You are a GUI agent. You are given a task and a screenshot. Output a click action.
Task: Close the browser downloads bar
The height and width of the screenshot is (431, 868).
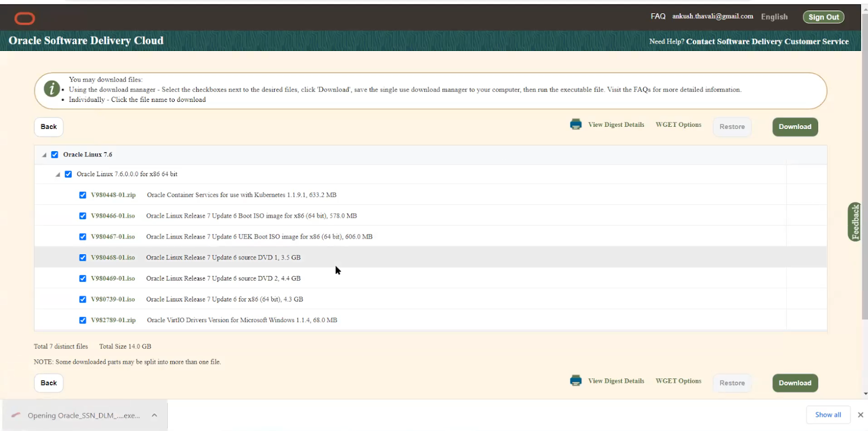(860, 415)
